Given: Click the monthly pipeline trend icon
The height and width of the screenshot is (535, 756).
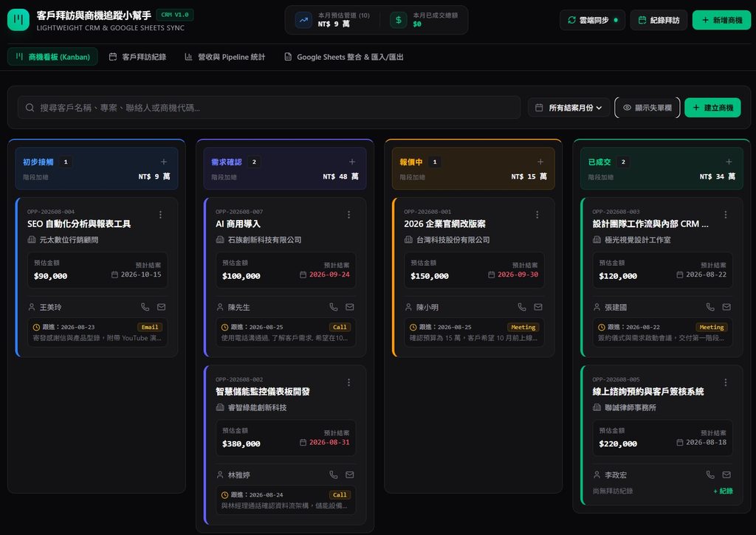Looking at the screenshot, I should pyautogui.click(x=303, y=20).
